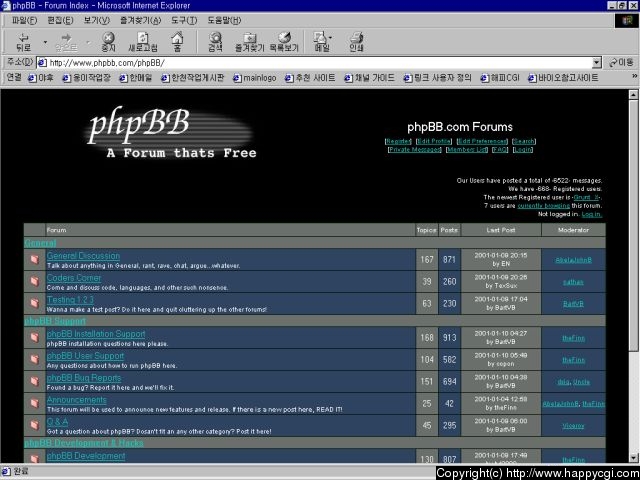Image resolution: width=640 pixels, height=480 pixels.
Task: Open the back history dropdown arrow
Action: pos(45,42)
